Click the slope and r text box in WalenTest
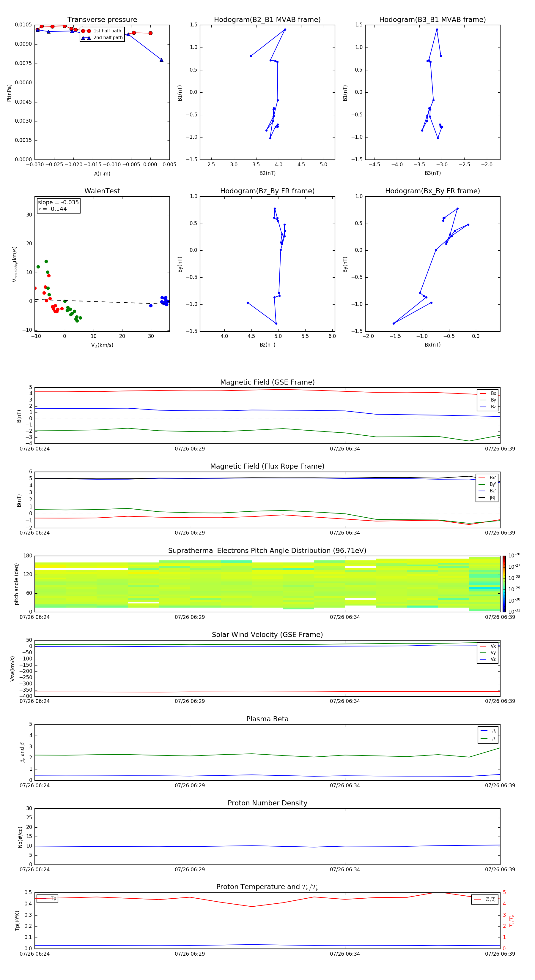Image resolution: width=535 pixels, height=980 pixels. pyautogui.click(x=58, y=206)
